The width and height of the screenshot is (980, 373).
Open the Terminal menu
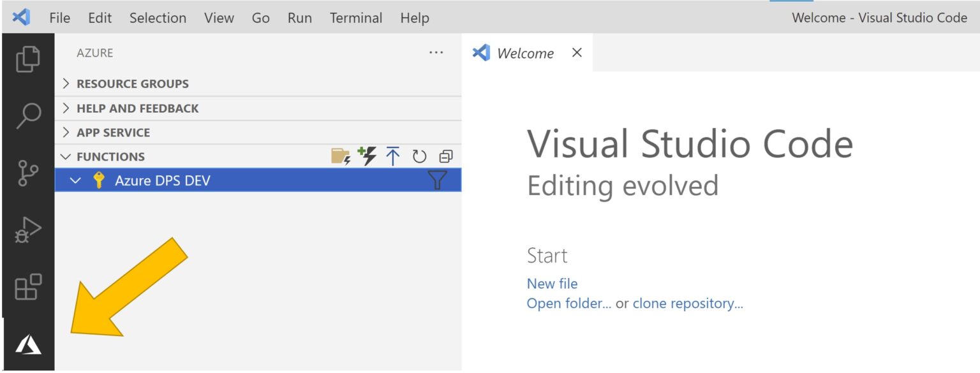click(x=356, y=18)
